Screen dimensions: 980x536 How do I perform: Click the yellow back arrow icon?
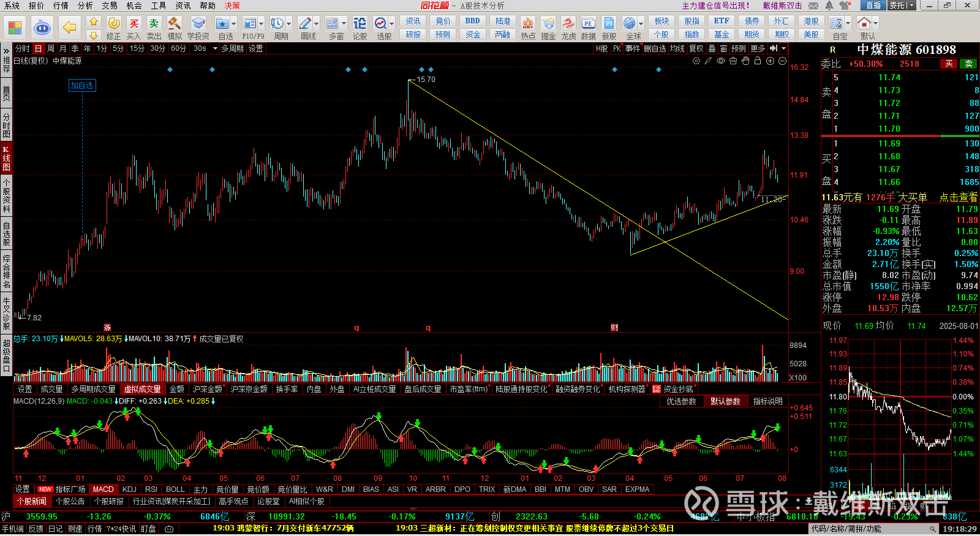pyautogui.click(x=70, y=28)
